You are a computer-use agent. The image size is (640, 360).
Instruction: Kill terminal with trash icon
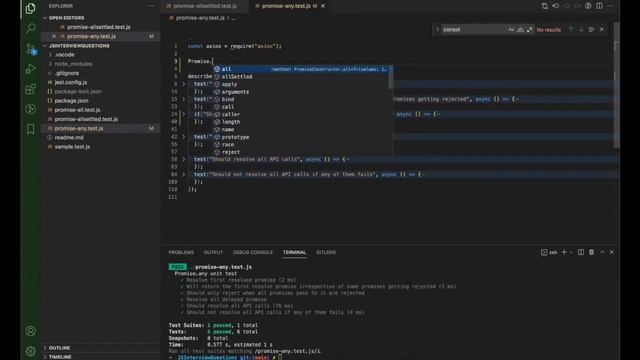coord(591,252)
